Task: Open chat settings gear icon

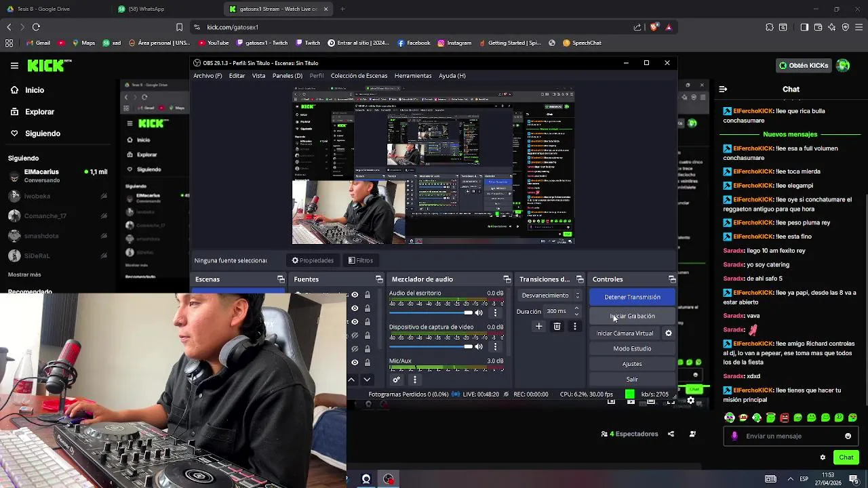Action: tap(823, 457)
